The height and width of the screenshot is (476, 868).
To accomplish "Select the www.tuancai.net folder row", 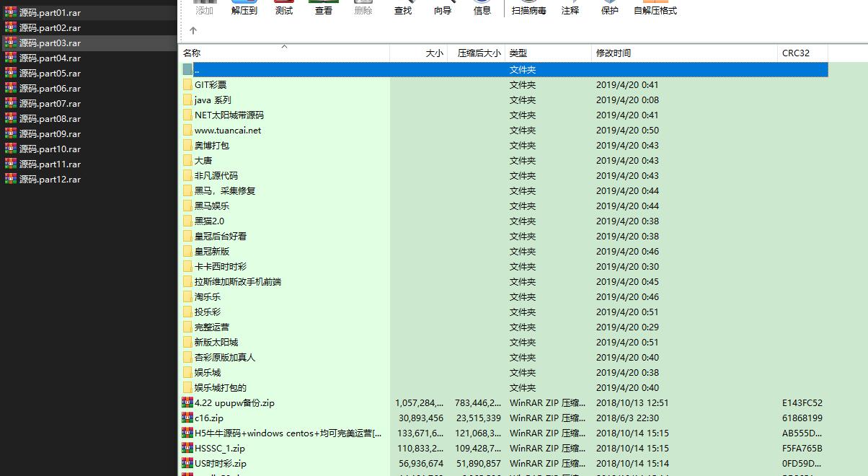I will tap(228, 131).
